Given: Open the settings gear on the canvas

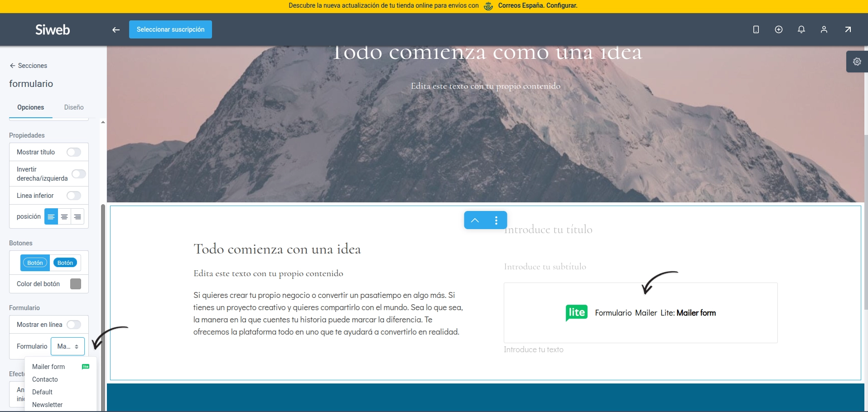Looking at the screenshot, I should [x=857, y=62].
